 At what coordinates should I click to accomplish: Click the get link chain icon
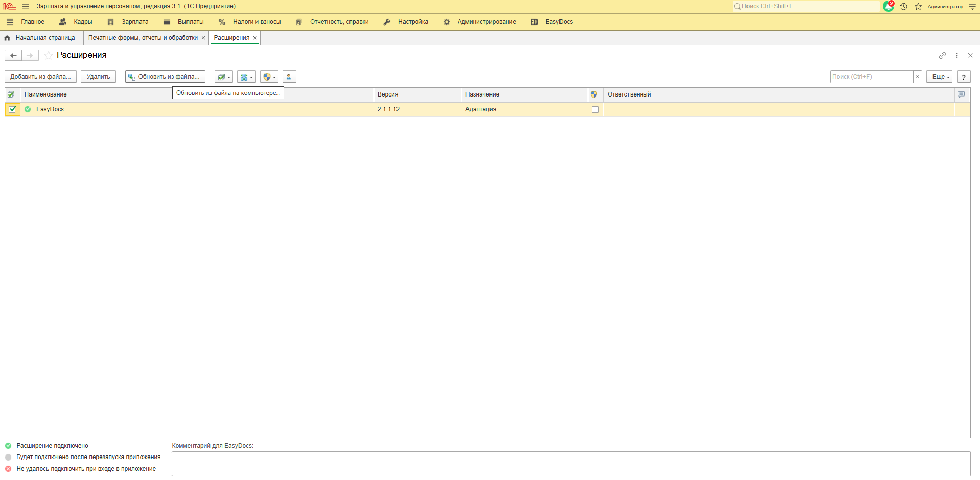(x=942, y=55)
